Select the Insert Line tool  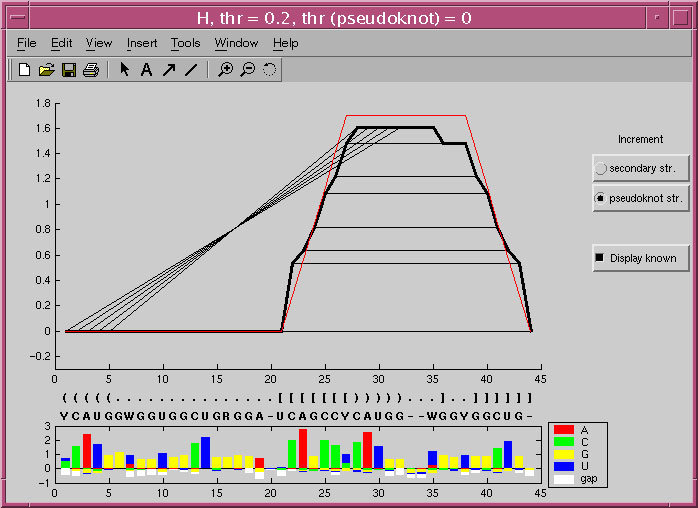click(191, 70)
